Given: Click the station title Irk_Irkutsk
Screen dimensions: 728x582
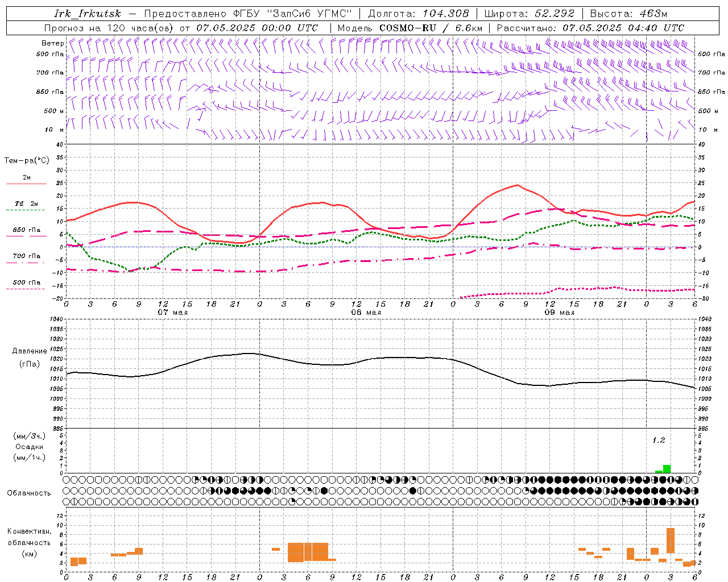Looking at the screenshot, I should (x=88, y=14).
